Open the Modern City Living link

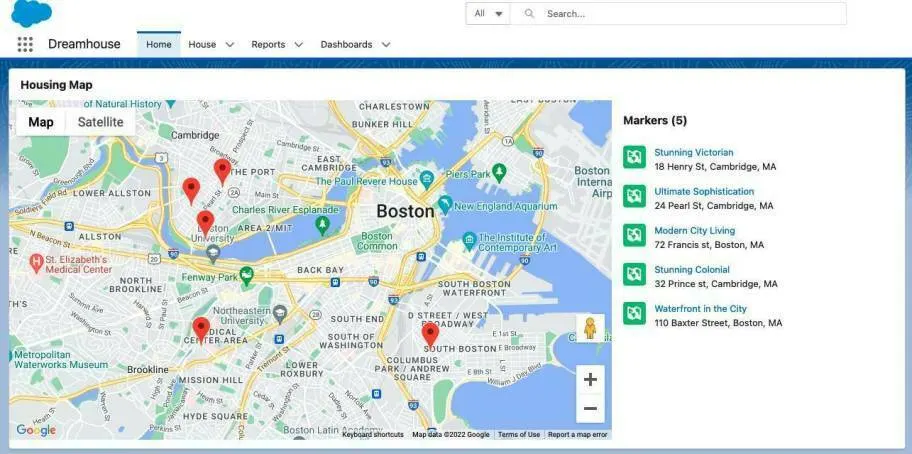pos(695,230)
